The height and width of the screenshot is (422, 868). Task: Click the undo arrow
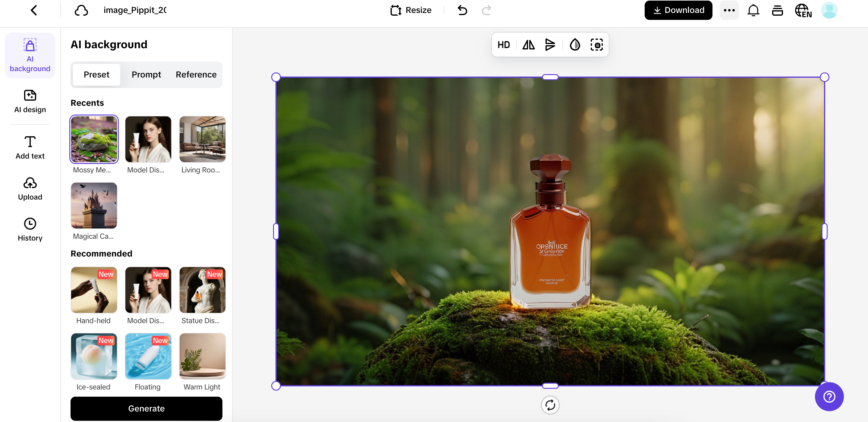point(462,11)
